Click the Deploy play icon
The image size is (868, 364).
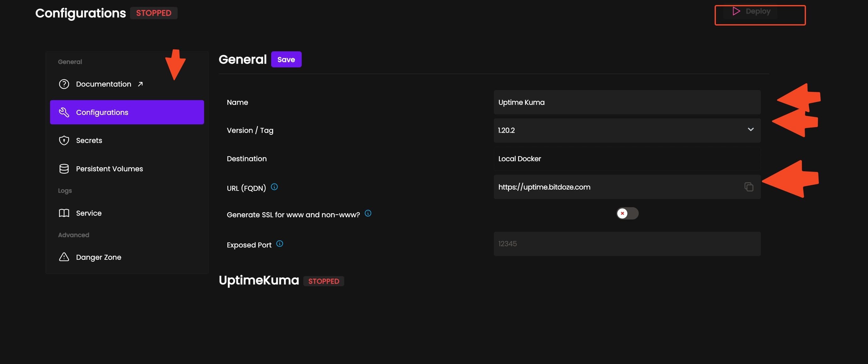coord(736,11)
